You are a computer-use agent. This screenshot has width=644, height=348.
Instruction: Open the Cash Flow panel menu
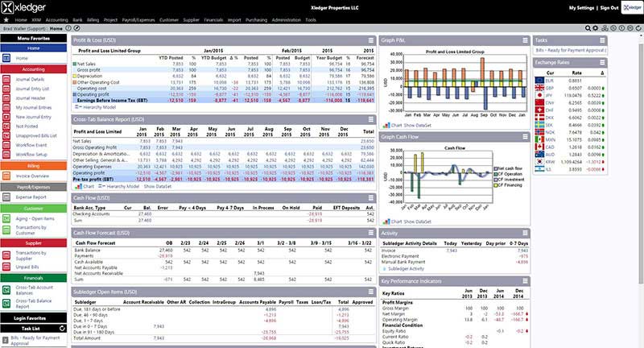coord(371,197)
